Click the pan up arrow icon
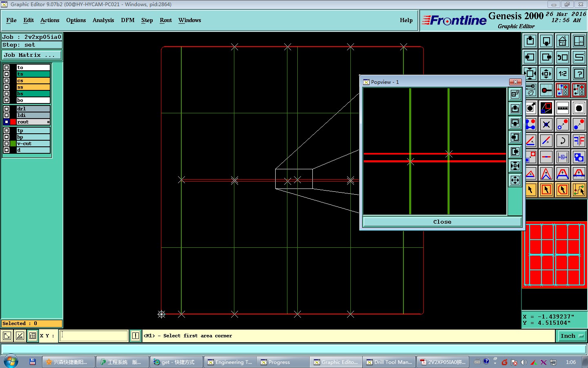588x368 pixels. click(530, 41)
